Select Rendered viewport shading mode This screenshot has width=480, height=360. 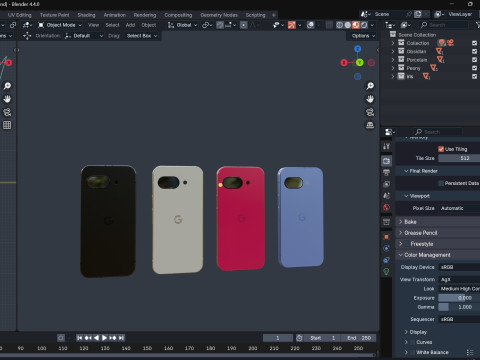click(x=364, y=25)
